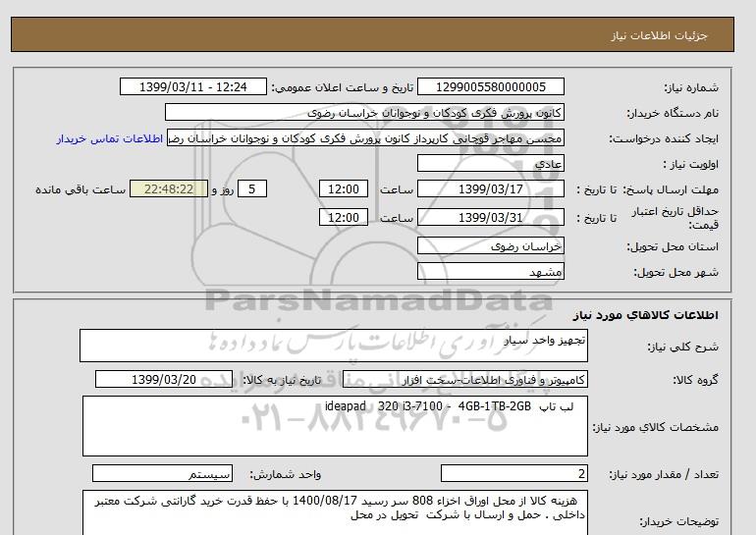Click the response deadline time 12:00 field
Viewport: 756px width, 535px height.
click(344, 188)
